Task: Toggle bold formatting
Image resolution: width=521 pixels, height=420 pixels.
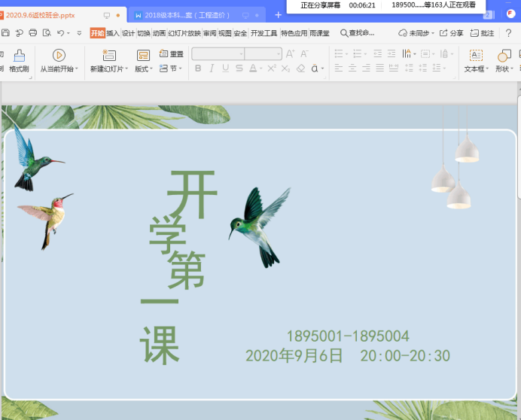Action: (x=198, y=68)
